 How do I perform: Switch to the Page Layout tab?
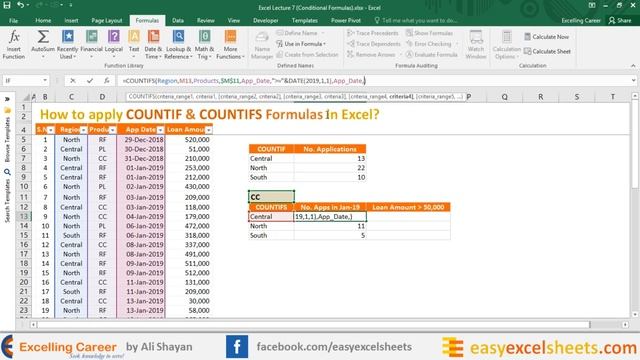107,20
